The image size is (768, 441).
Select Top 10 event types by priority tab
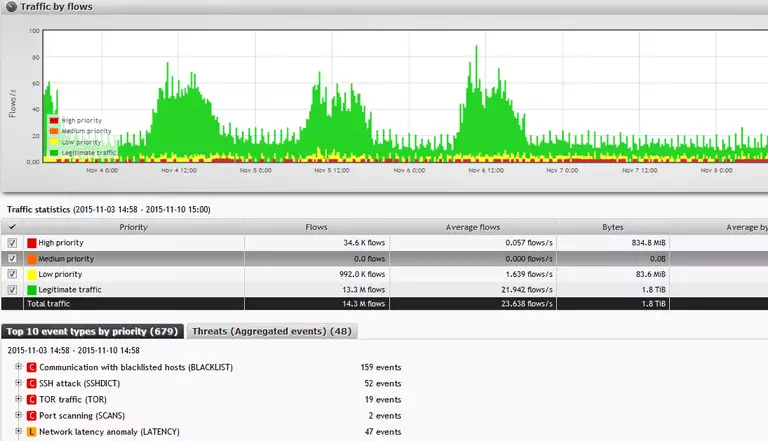pos(91,331)
